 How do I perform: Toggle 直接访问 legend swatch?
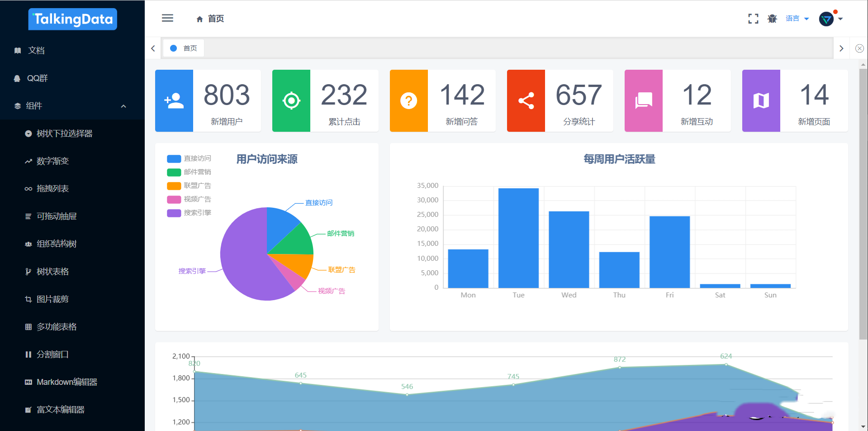(x=174, y=158)
